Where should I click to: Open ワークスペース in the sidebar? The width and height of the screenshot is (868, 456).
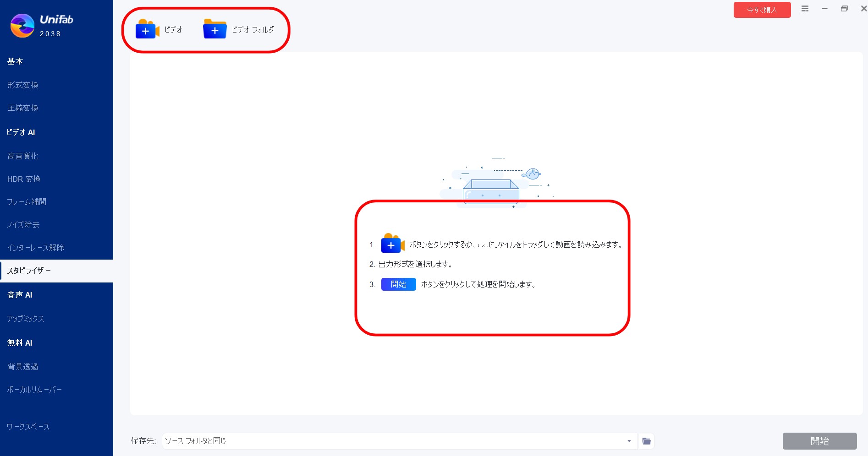coord(28,427)
